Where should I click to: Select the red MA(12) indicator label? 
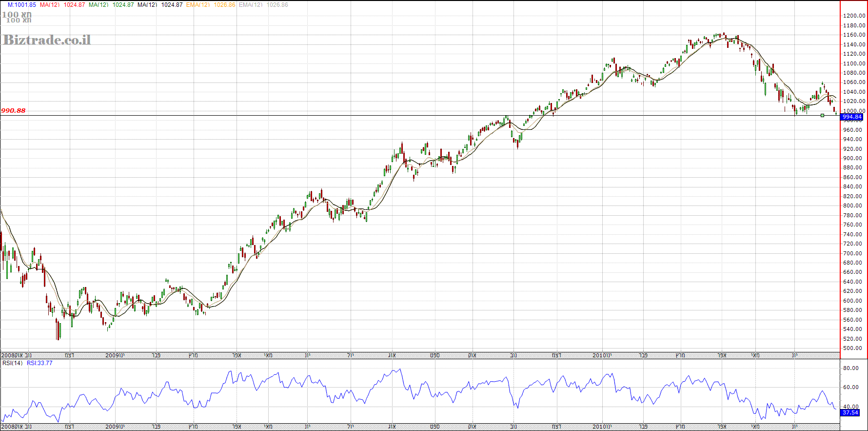50,5
